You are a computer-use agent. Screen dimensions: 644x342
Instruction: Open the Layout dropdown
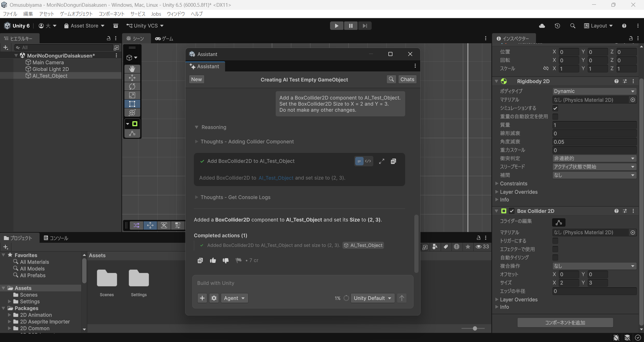[598, 26]
